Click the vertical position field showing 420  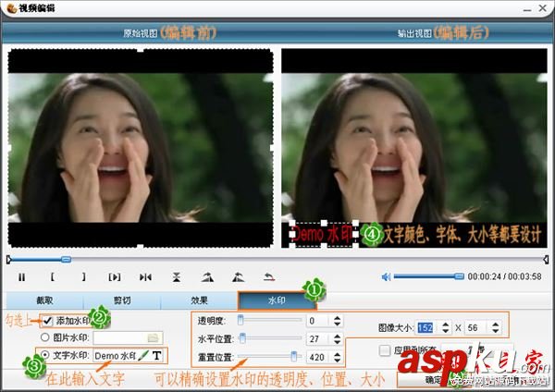(x=320, y=357)
